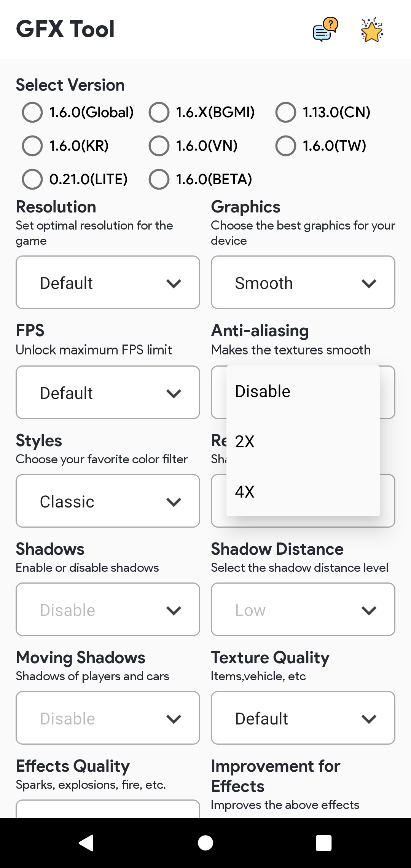
Task: Expand the Styles dropdown showing Classic
Action: pos(108,501)
